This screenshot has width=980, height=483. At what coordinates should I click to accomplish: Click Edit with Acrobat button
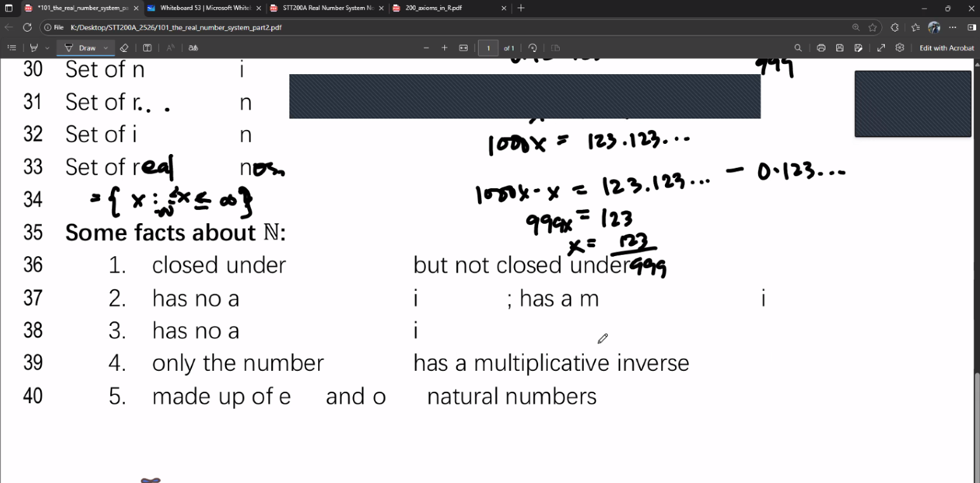(x=946, y=48)
